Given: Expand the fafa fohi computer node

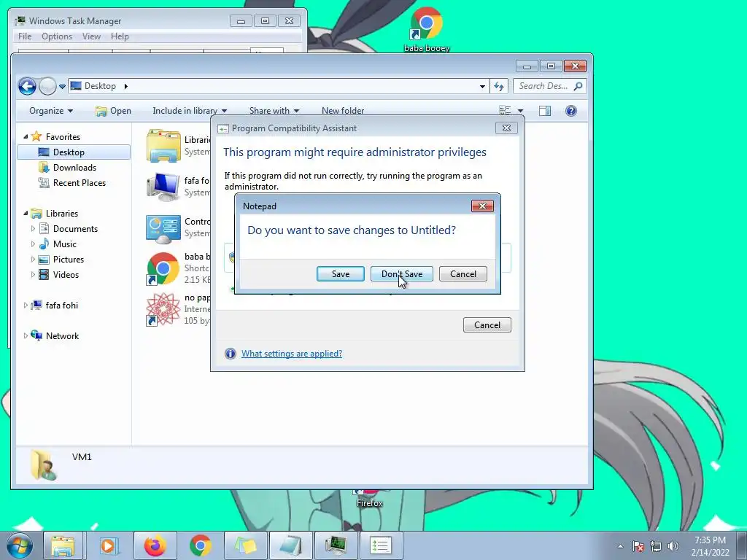Looking at the screenshot, I should (26, 306).
